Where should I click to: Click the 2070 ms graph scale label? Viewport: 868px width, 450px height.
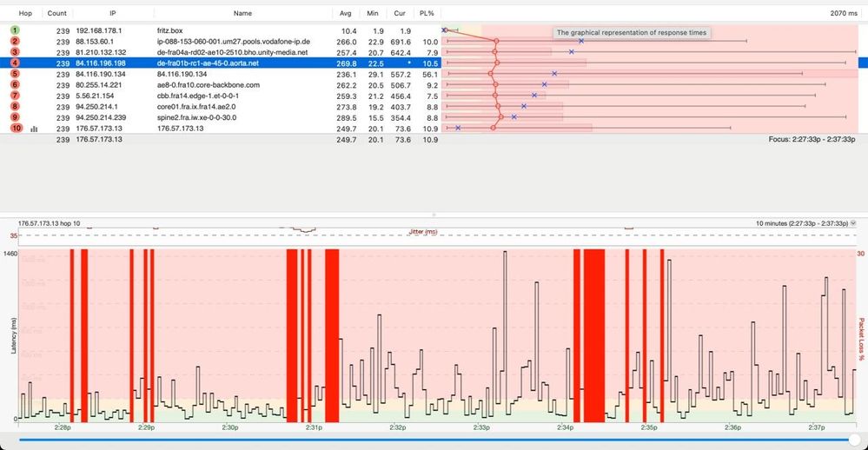click(x=844, y=13)
